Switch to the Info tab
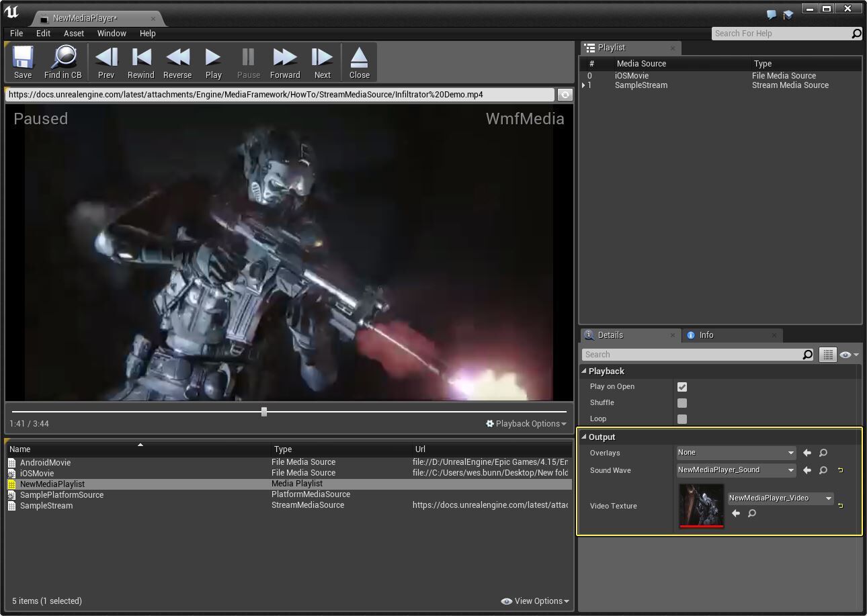This screenshot has width=867, height=616. 706,335
